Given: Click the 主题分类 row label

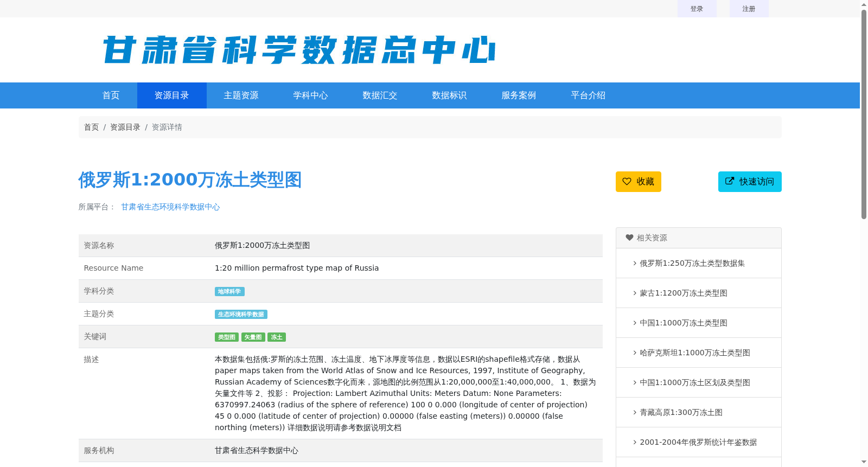Looking at the screenshot, I should (x=99, y=314).
